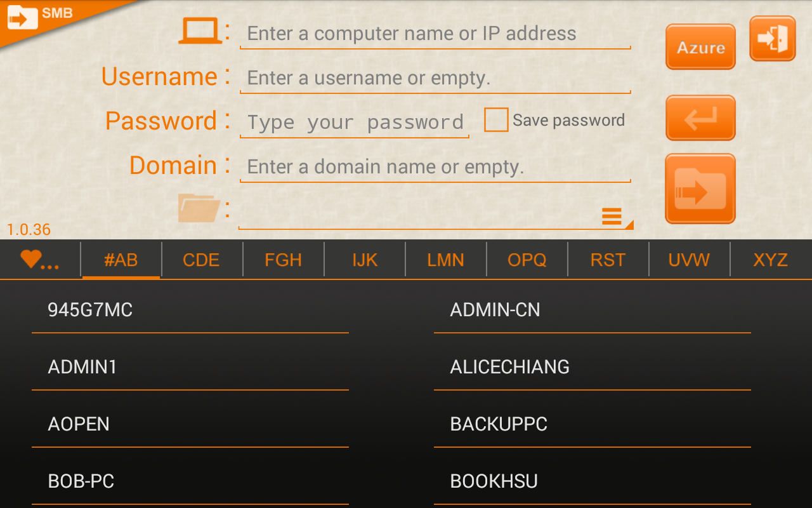Switch to the CDE tab
Viewport: 812px width, 508px height.
[202, 260]
